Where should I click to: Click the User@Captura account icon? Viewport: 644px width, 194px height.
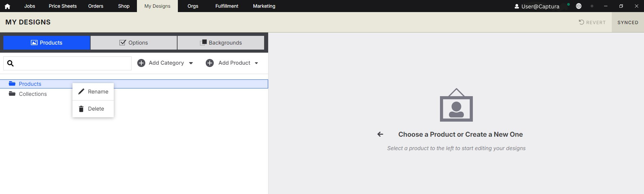(x=517, y=6)
